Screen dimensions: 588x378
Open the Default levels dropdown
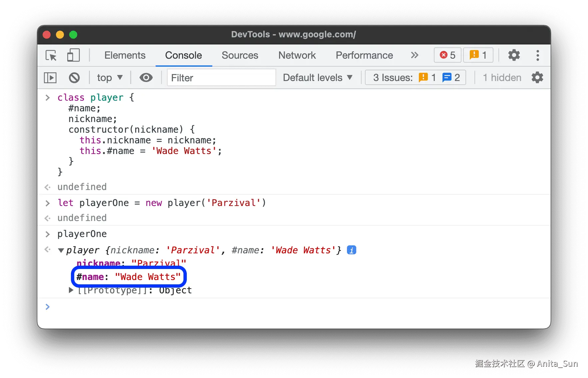tap(317, 78)
